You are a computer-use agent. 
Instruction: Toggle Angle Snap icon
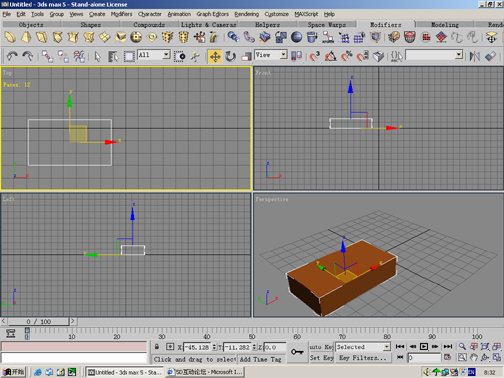click(330, 56)
